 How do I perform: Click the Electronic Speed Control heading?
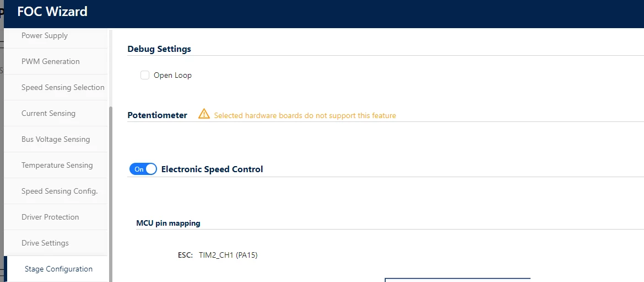point(212,169)
